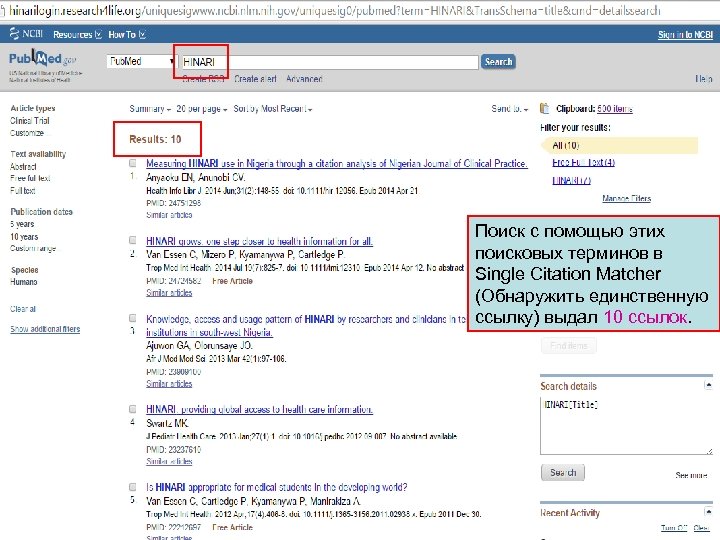Click the blue Search button
This screenshot has width=720, height=540.
click(x=498, y=62)
